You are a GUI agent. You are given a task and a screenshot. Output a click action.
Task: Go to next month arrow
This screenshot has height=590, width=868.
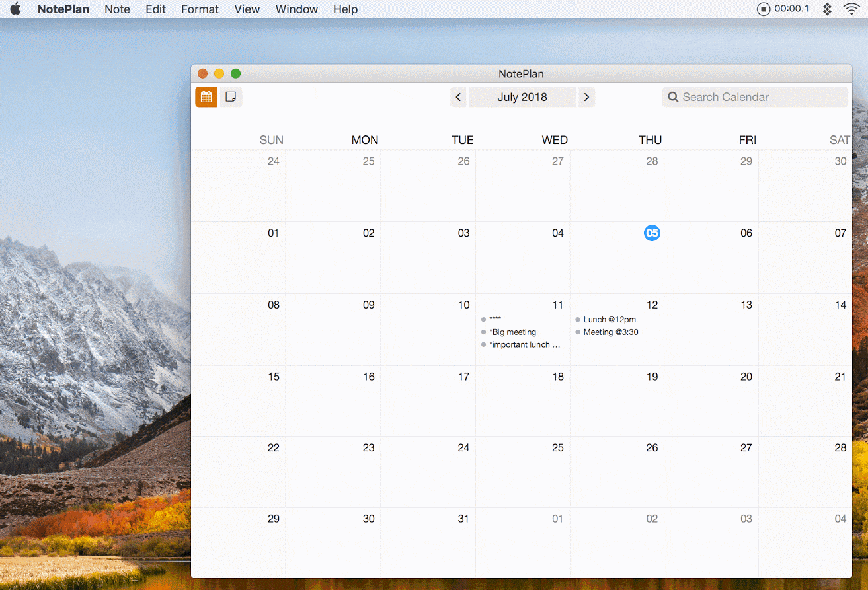click(x=586, y=97)
